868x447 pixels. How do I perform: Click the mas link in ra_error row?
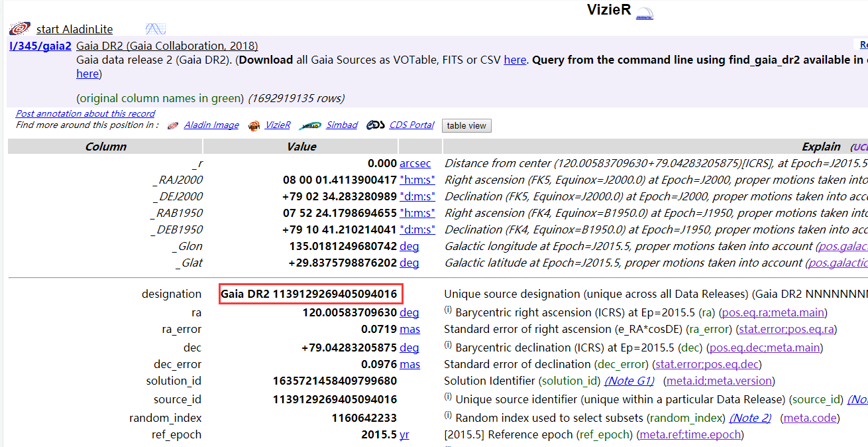point(410,329)
